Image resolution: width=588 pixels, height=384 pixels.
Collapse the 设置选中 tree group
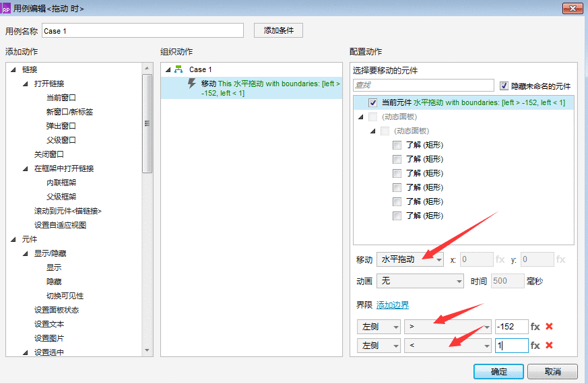26,352
